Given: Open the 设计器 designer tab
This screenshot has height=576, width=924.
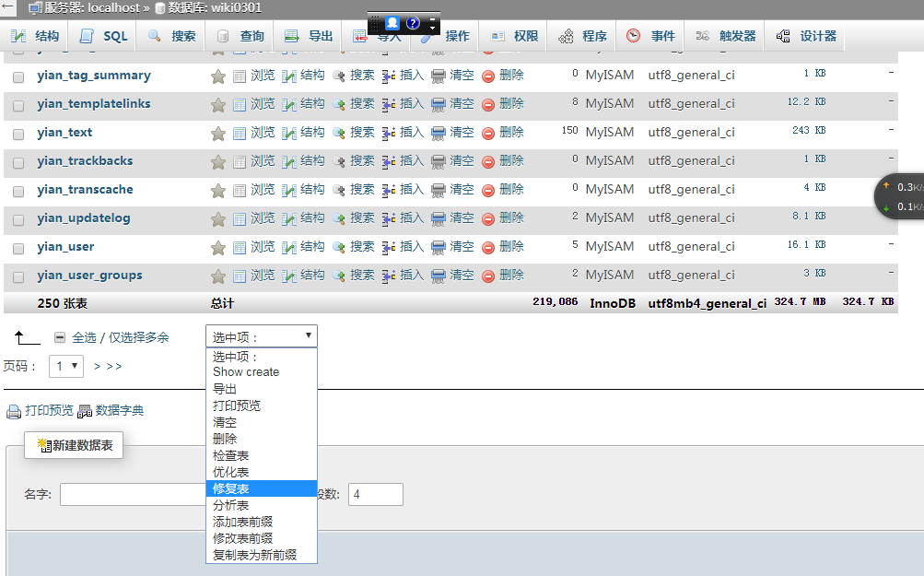Looking at the screenshot, I should [806, 36].
